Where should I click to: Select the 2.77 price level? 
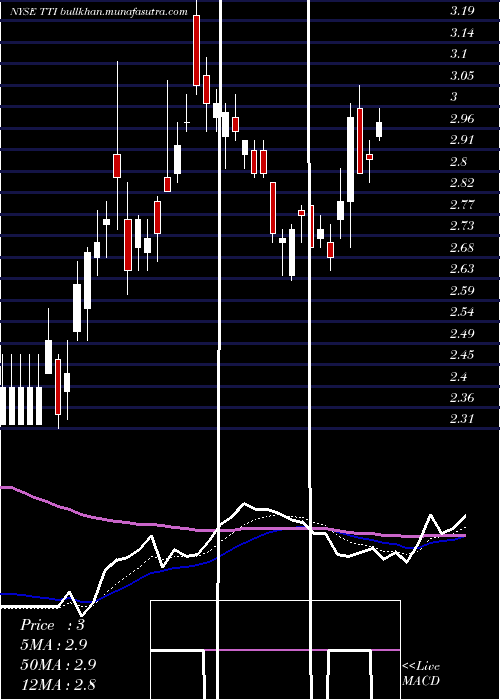pyautogui.click(x=462, y=205)
